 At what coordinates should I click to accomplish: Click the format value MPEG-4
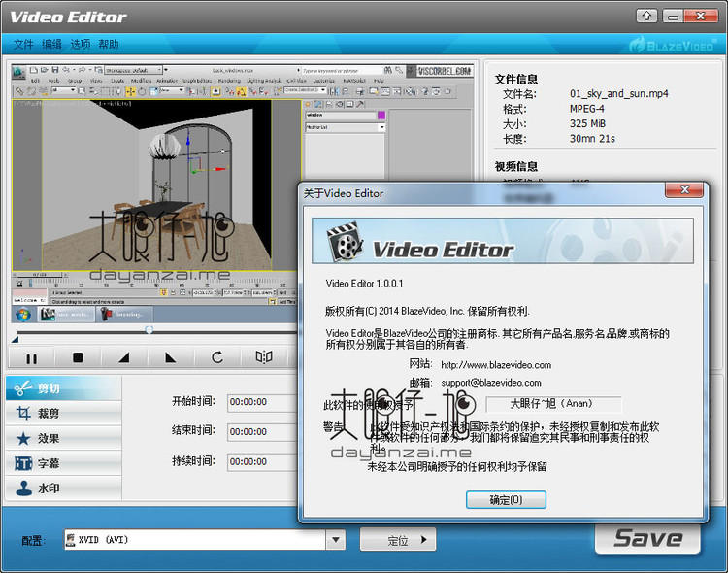[x=587, y=109]
